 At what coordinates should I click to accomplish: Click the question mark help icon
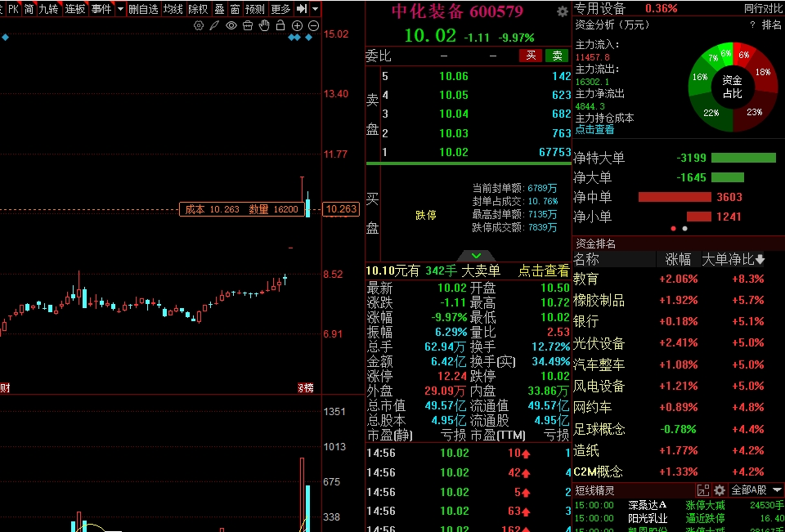pyautogui.click(x=752, y=25)
